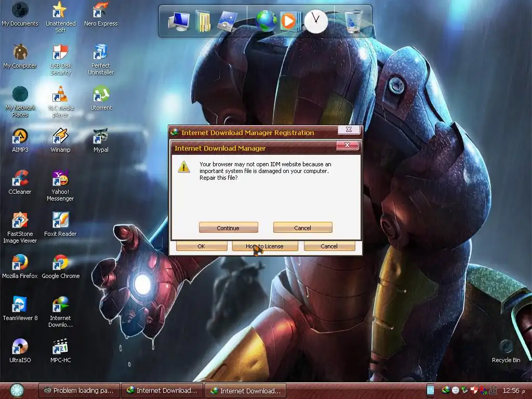Click Cancel in the Registration window
This screenshot has height=399, width=532.
pyautogui.click(x=329, y=246)
